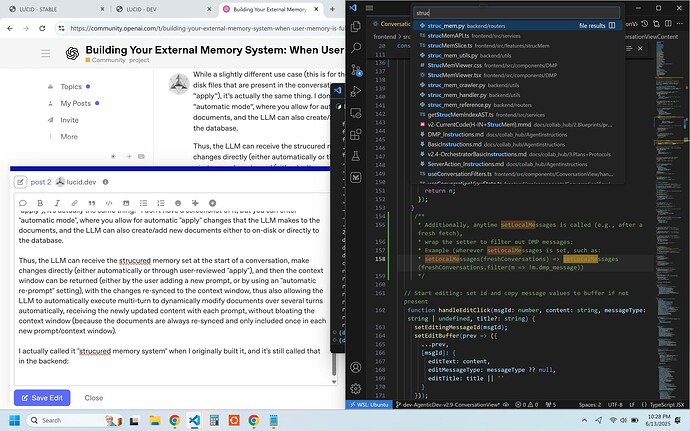Open Topics in the forum sidebar
This screenshot has height=431, width=690.
point(69,87)
